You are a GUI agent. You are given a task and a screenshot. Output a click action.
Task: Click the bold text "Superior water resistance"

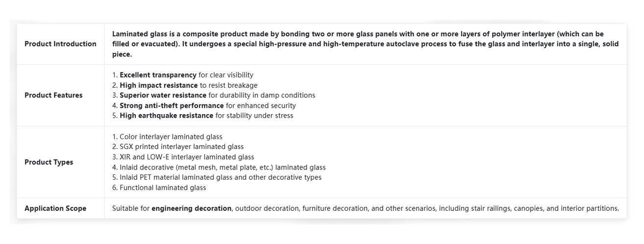tap(163, 96)
